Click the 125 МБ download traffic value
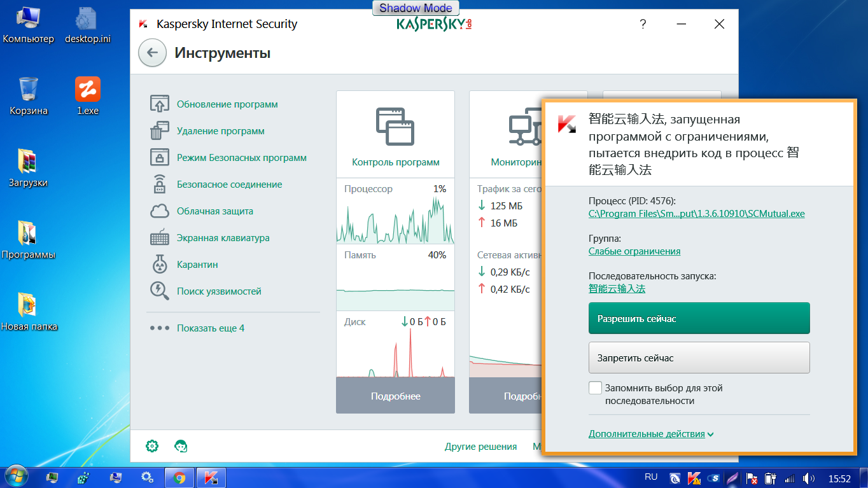868x488 pixels. click(507, 206)
